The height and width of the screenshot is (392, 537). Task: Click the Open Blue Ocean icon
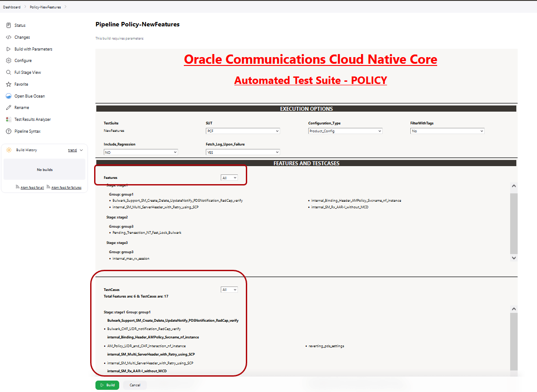8,96
